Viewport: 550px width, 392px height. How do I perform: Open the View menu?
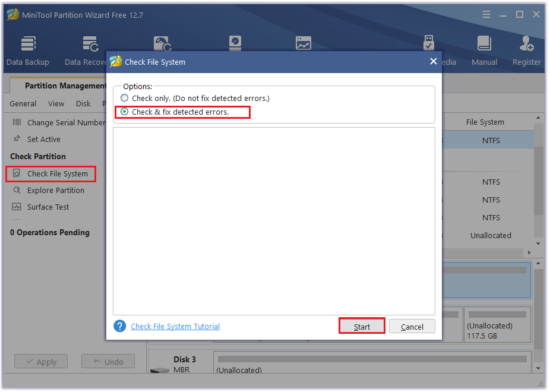coord(56,104)
